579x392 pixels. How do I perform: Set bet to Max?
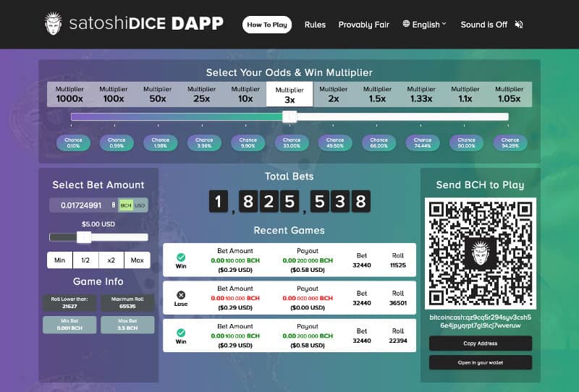click(138, 260)
